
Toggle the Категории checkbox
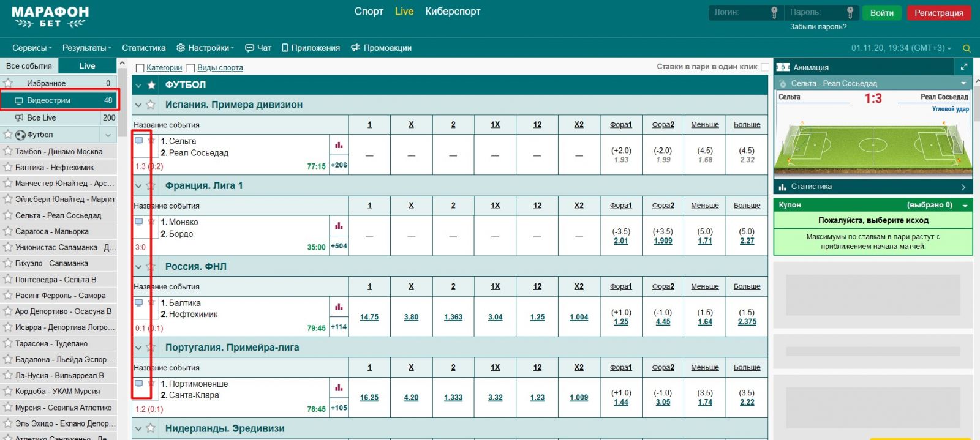(x=140, y=68)
